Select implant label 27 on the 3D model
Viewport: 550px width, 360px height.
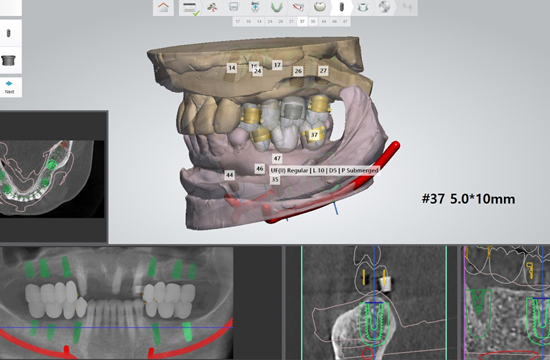pyautogui.click(x=323, y=71)
